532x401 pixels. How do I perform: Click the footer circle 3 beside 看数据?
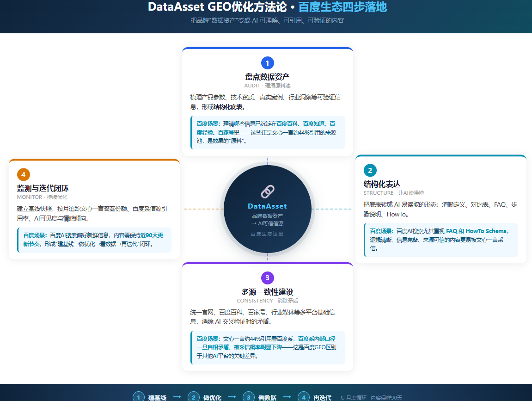(x=248, y=397)
